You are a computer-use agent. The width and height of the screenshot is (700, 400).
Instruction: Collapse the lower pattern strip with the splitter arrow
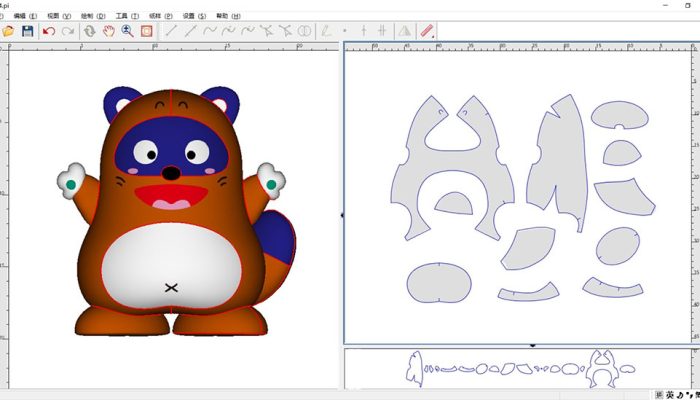pyautogui.click(x=532, y=346)
